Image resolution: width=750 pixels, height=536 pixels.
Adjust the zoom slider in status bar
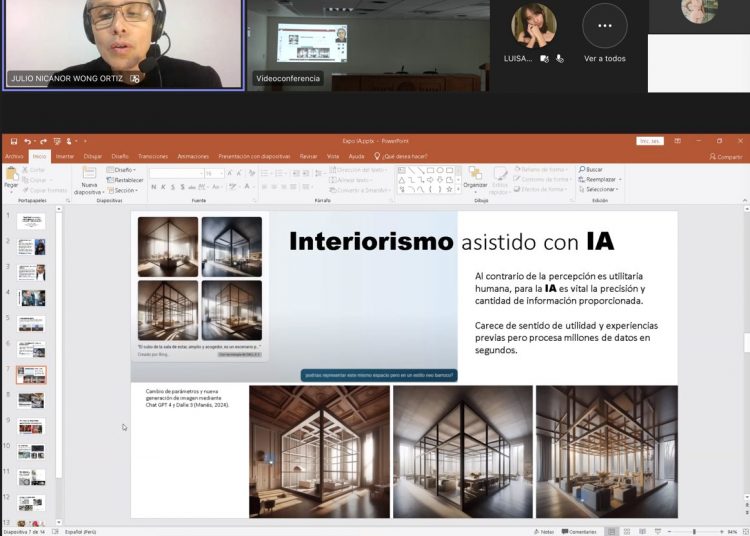(694, 531)
